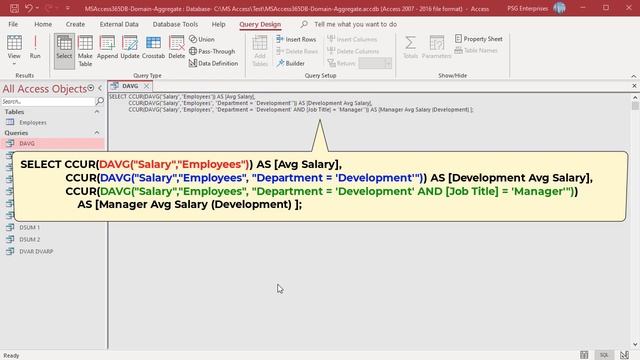Switch to Datasheet view in status bar

click(x=584, y=355)
